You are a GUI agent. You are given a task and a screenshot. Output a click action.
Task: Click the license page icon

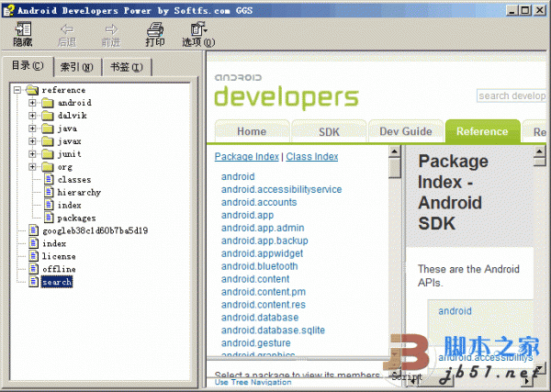pyautogui.click(x=34, y=256)
